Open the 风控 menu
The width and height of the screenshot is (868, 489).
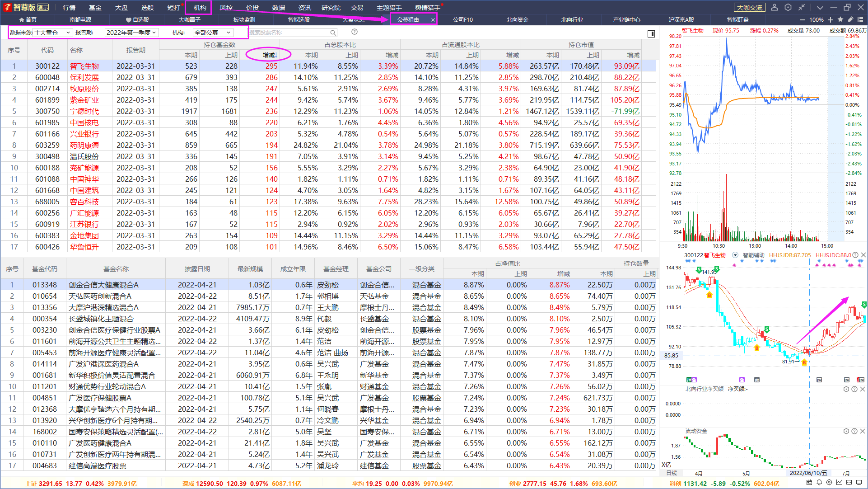226,8
